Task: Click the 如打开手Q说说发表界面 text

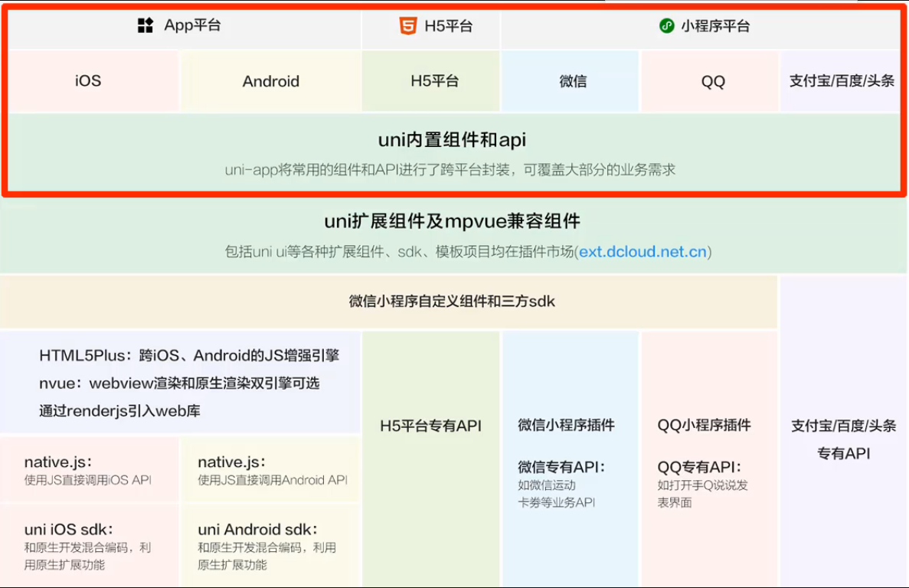Action: click(x=703, y=494)
